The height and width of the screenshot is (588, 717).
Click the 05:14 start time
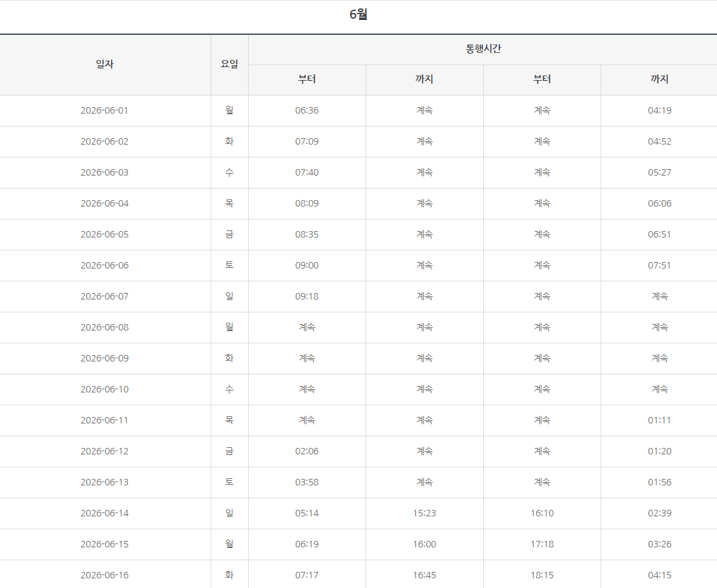[x=307, y=514]
